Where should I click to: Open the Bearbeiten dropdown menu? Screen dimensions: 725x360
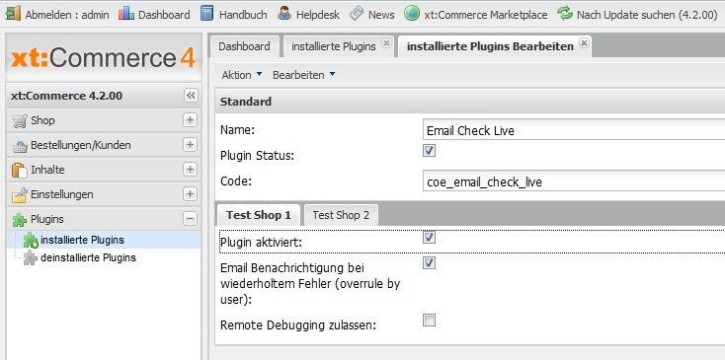click(x=304, y=75)
